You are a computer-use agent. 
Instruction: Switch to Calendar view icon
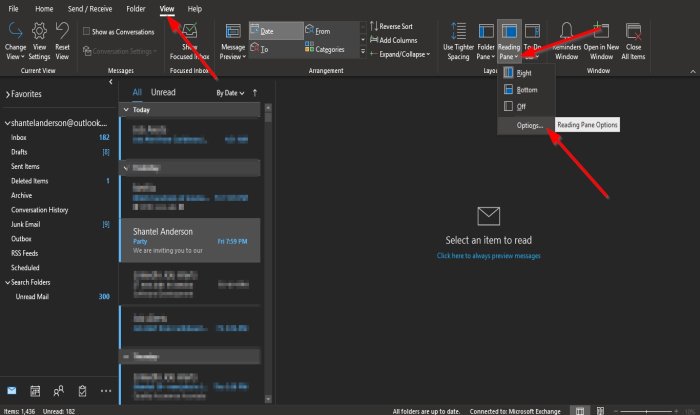click(x=35, y=391)
